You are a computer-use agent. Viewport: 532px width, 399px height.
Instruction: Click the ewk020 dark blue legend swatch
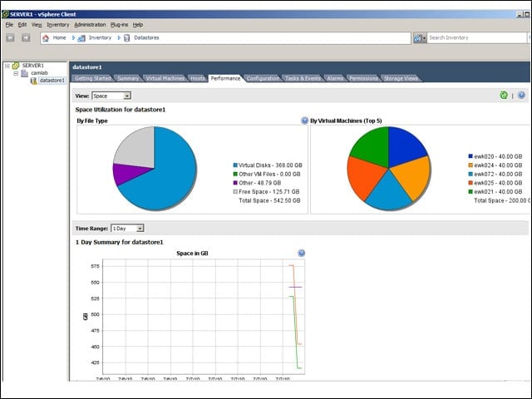[x=470, y=156]
